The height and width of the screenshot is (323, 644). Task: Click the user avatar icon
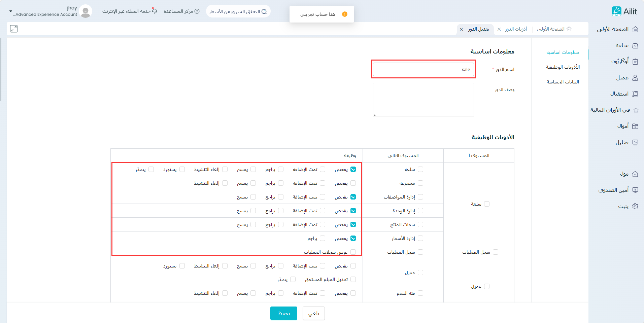[86, 11]
